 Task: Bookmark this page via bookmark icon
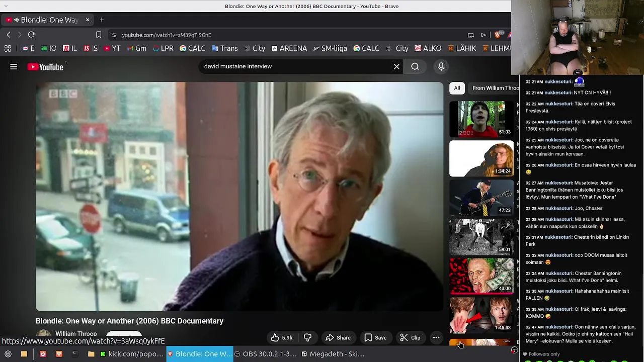point(99,35)
